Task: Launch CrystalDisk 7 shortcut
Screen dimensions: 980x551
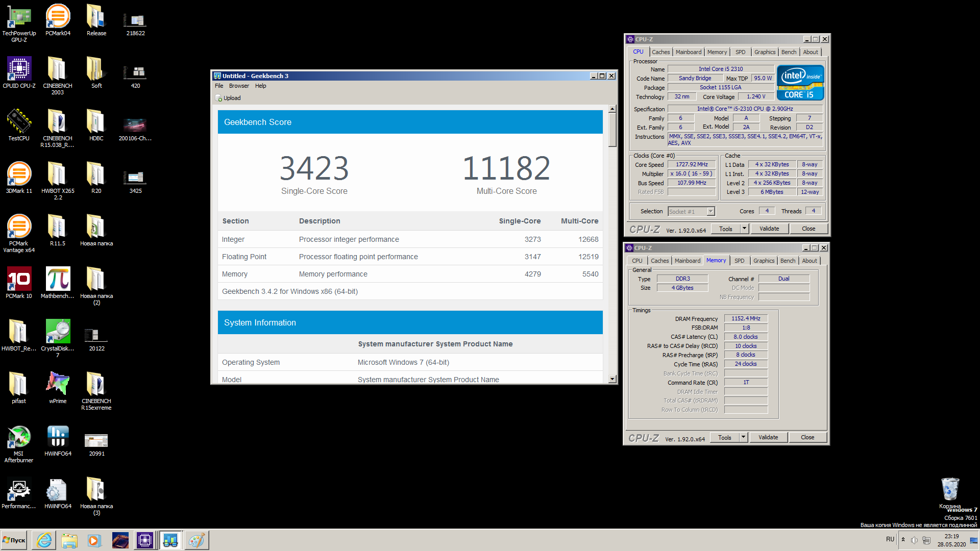Action: point(58,338)
